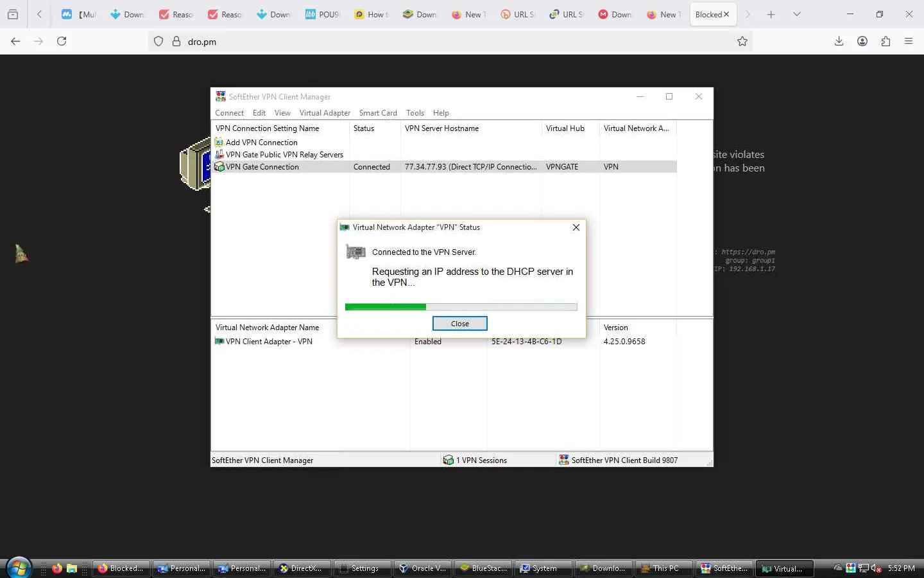Switch to the This PC taskbar button
924x578 pixels.
(664, 568)
